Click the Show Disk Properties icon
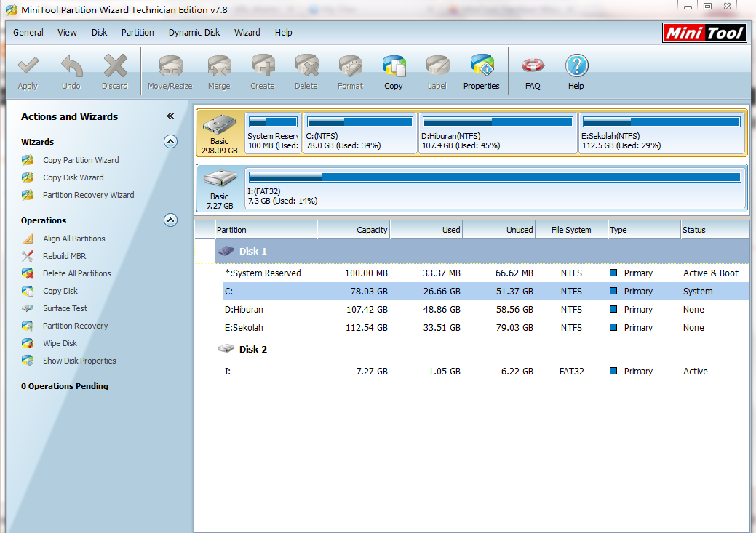 (x=28, y=361)
